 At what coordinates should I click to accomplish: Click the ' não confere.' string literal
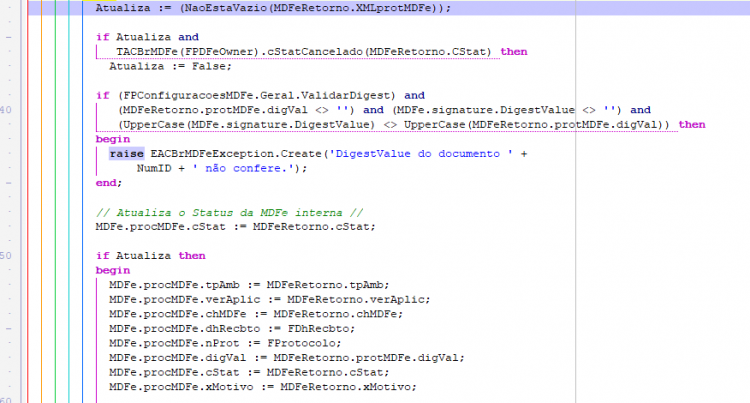tap(243, 168)
